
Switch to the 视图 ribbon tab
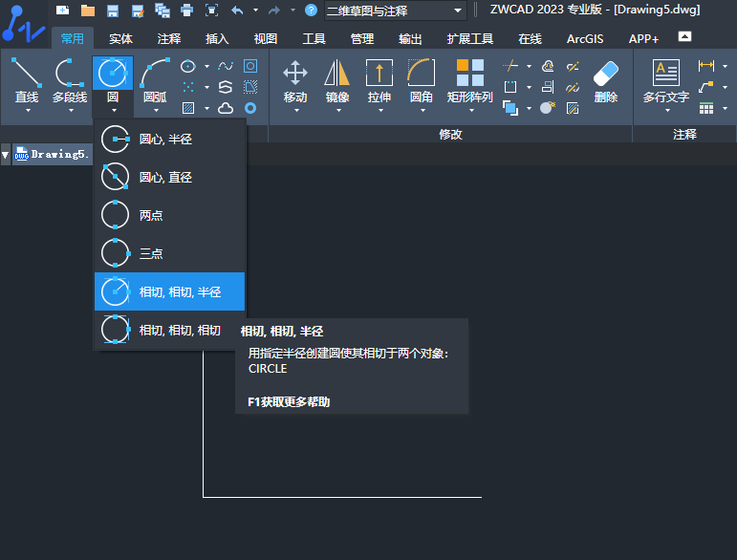pos(266,38)
